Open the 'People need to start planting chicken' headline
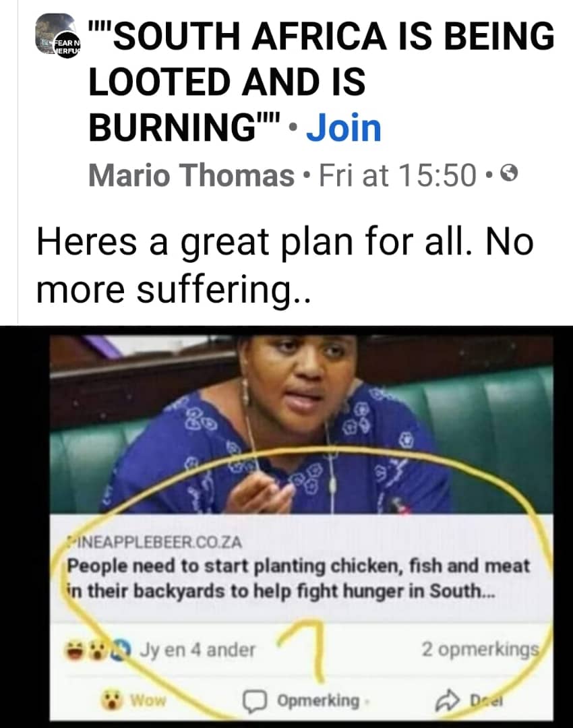 tap(298, 578)
